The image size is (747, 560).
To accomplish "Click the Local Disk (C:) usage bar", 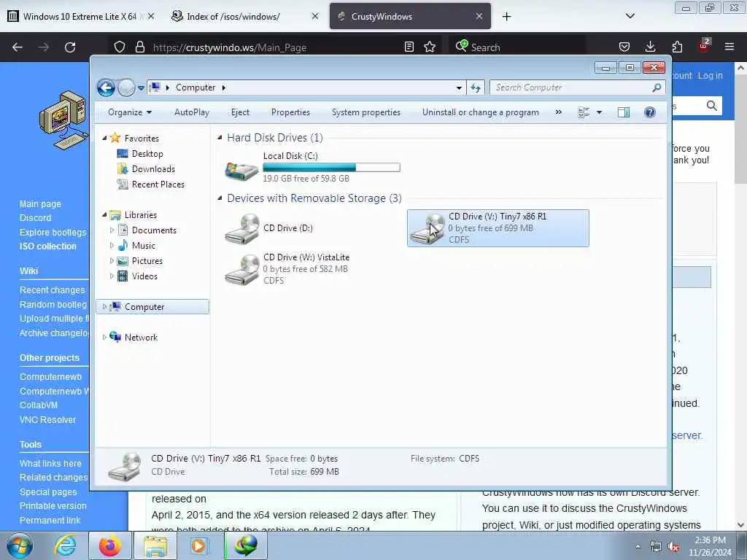I will [x=331, y=168].
